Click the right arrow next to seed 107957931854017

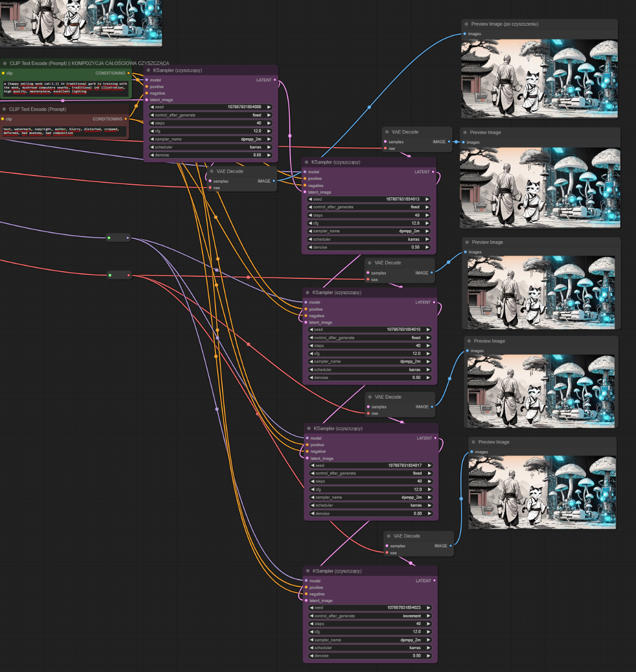429,465
